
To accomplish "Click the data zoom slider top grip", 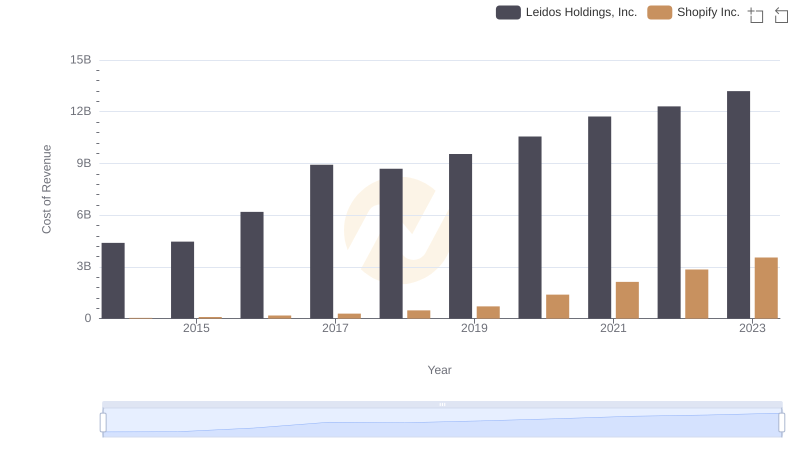I will click(x=442, y=404).
